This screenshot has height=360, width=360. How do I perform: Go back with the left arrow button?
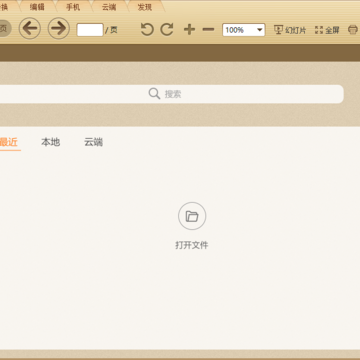(30, 28)
